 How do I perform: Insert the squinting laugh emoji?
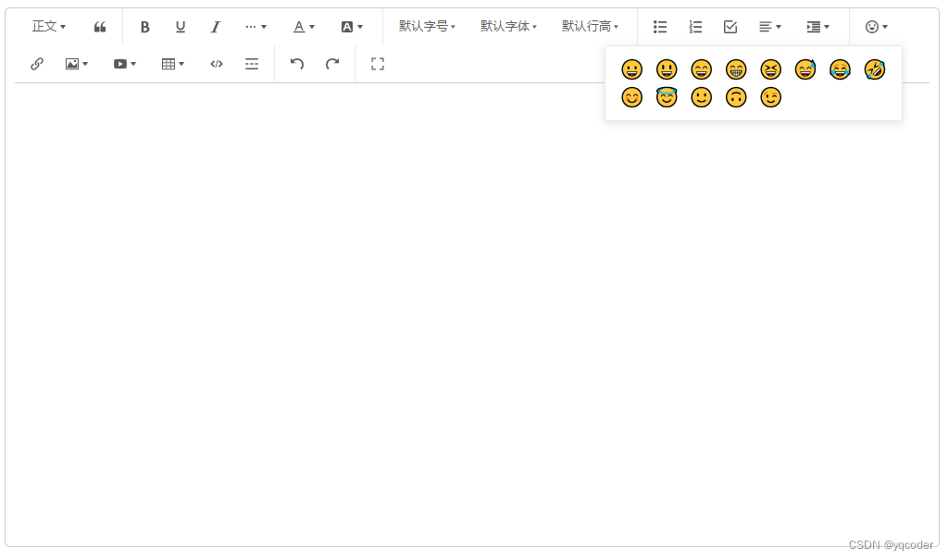tap(771, 69)
